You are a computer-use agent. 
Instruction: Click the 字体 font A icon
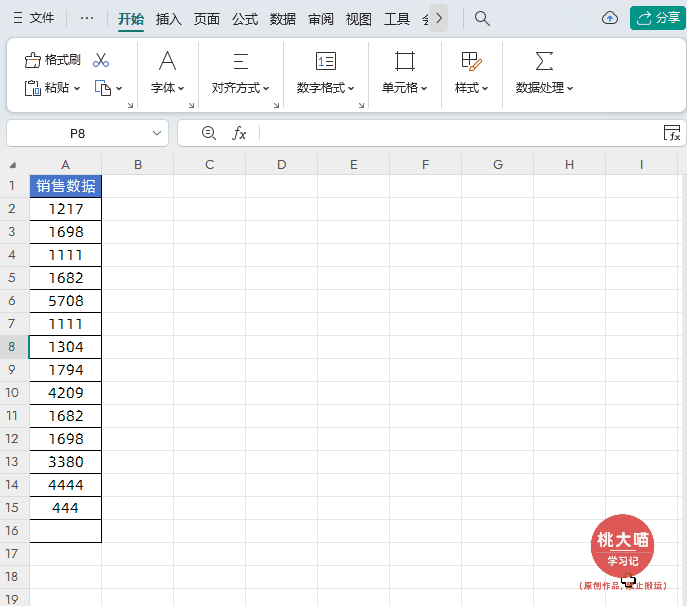point(167,61)
